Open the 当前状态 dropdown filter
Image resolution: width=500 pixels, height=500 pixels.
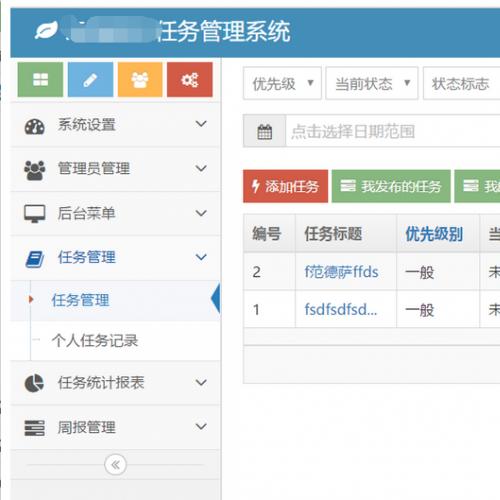(372, 83)
